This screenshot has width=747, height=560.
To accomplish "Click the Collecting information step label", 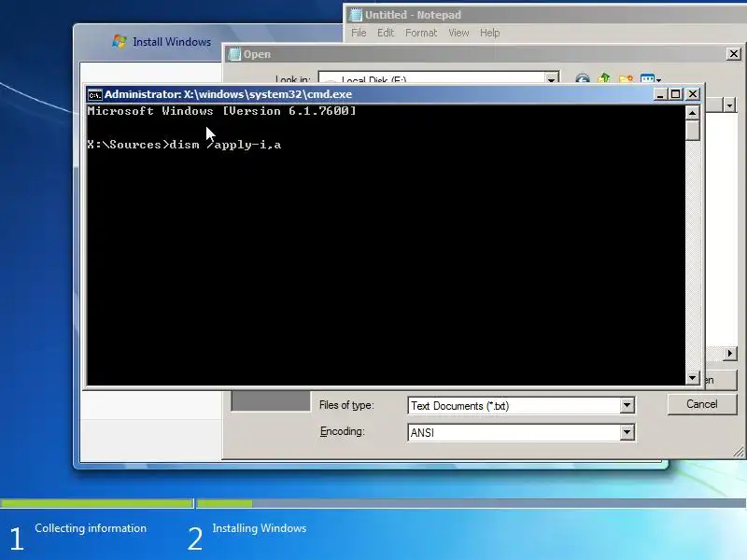I will [91, 528].
